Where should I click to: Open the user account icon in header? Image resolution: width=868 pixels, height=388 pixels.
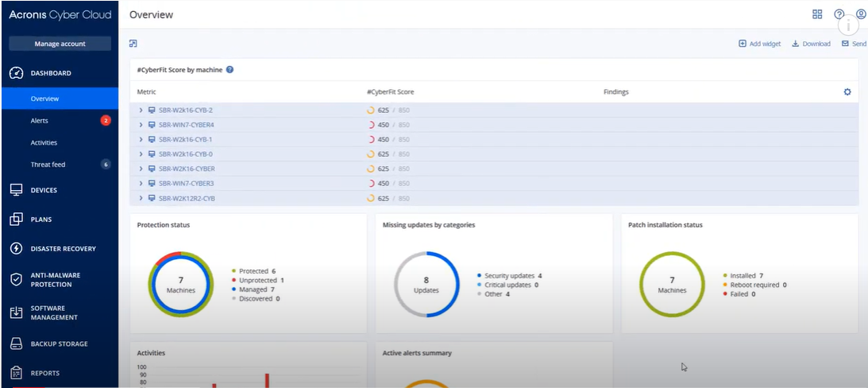pos(861,14)
